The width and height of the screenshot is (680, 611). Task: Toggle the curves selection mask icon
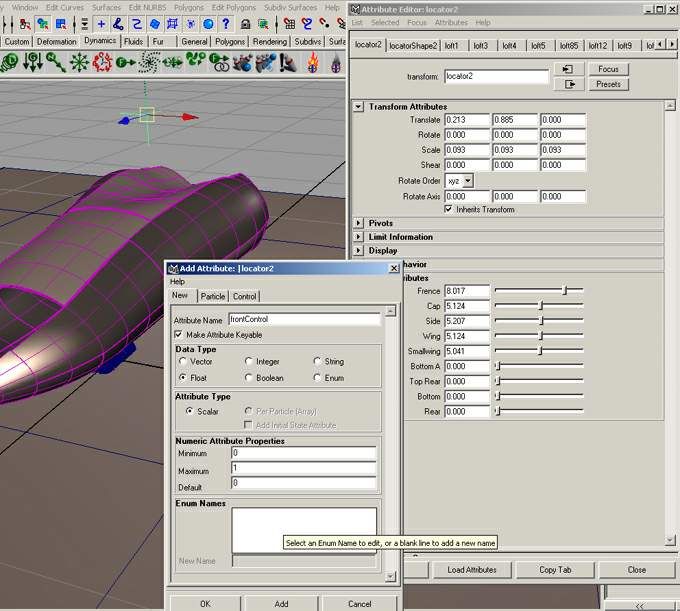pyautogui.click(x=137, y=24)
